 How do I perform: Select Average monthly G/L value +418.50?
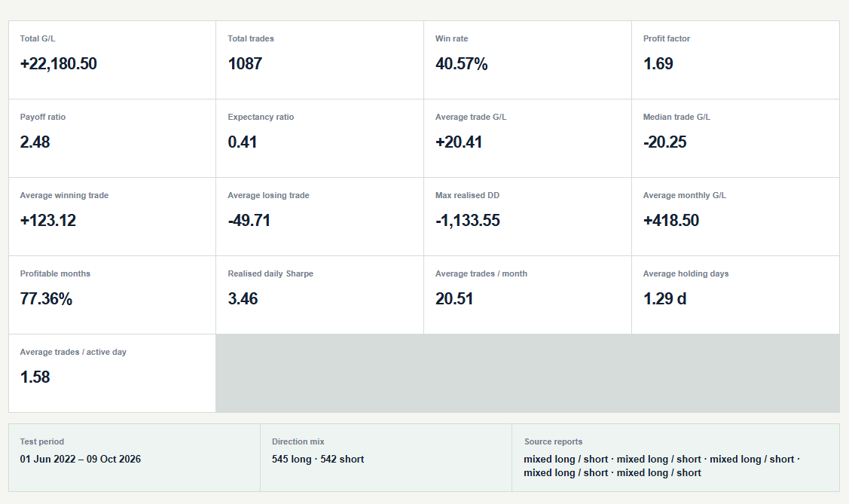[671, 221]
